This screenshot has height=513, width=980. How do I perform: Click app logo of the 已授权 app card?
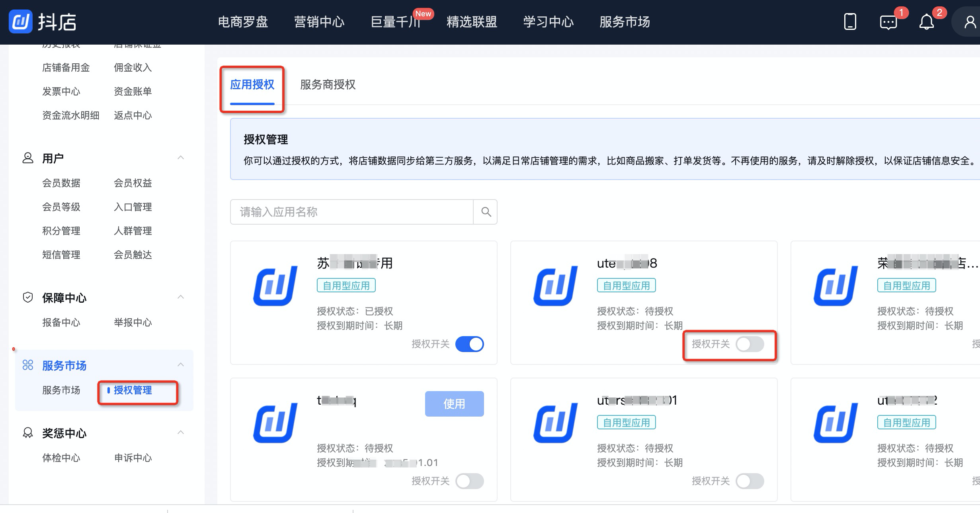point(275,286)
